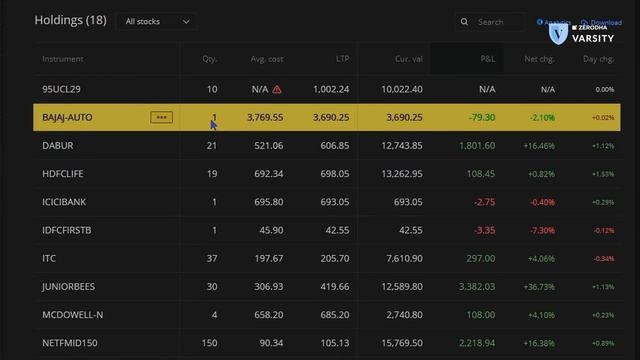Select the ICICIBANK instrument
This screenshot has width=640, height=360.
[x=64, y=202]
